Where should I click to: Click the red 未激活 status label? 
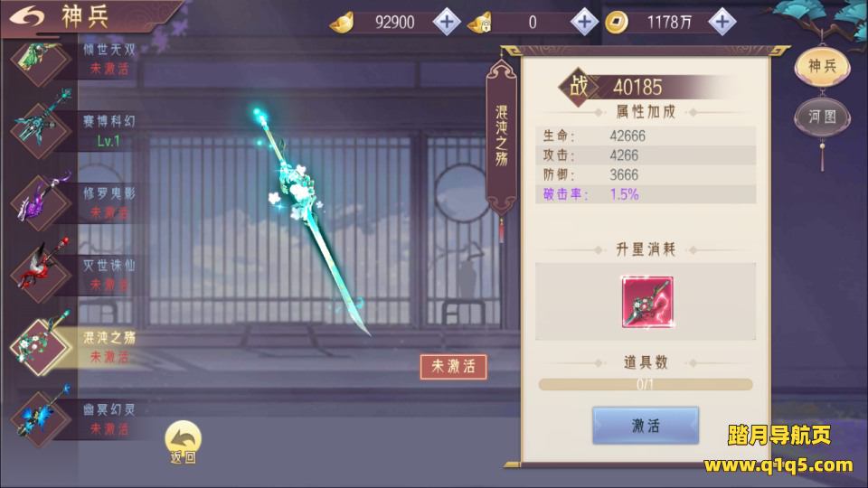tap(453, 366)
